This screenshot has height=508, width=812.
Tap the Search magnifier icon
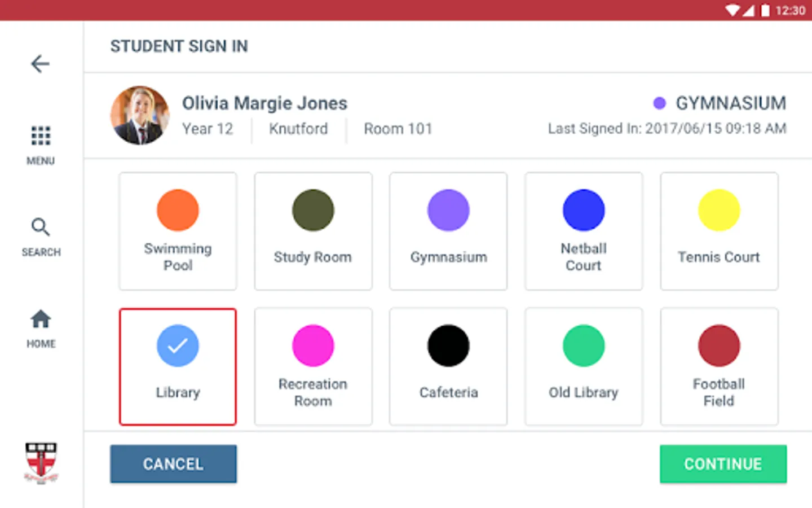[x=41, y=227]
